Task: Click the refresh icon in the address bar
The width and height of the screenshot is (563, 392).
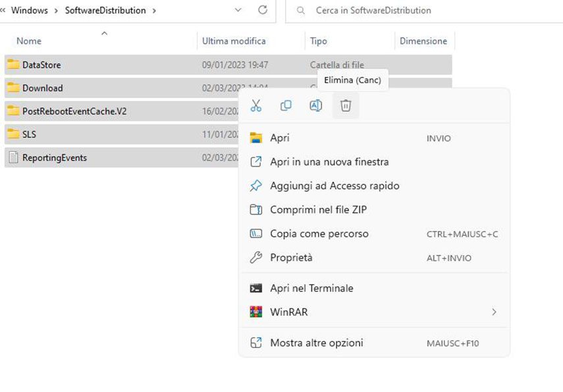Action: click(x=261, y=11)
